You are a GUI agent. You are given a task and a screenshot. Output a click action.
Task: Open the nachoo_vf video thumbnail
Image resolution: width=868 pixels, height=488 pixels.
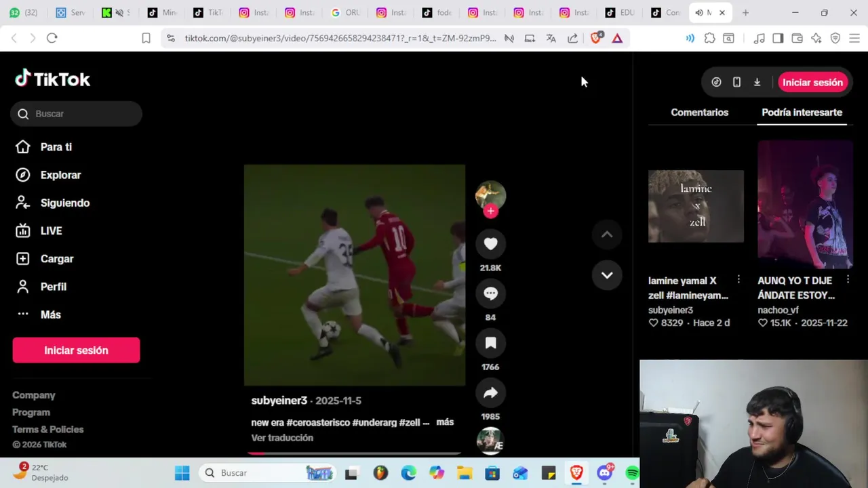coord(805,205)
